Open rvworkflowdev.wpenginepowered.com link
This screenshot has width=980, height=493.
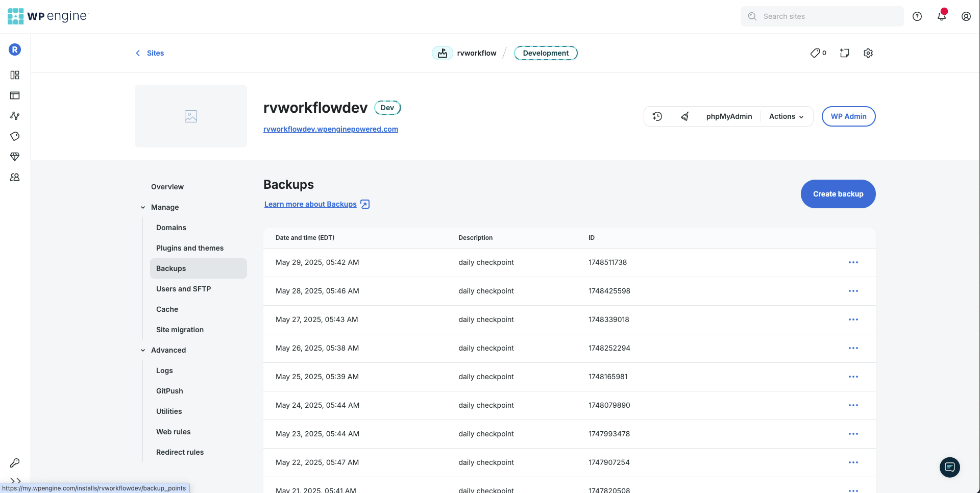click(x=331, y=129)
